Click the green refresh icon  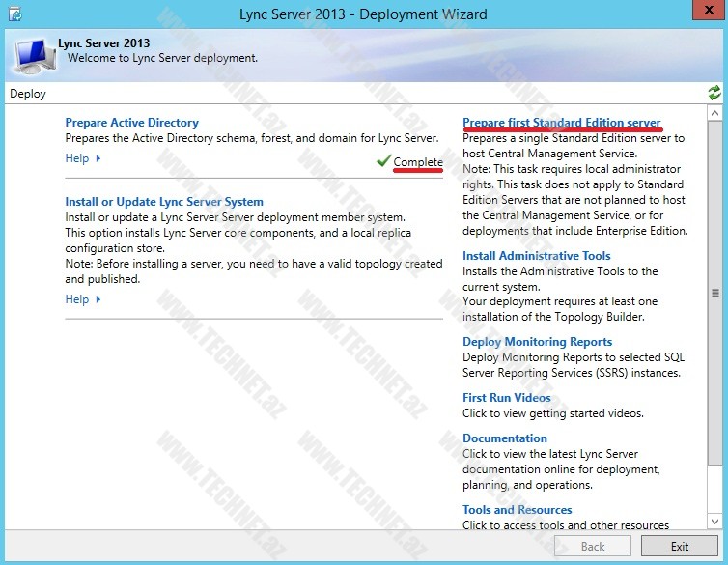714,93
